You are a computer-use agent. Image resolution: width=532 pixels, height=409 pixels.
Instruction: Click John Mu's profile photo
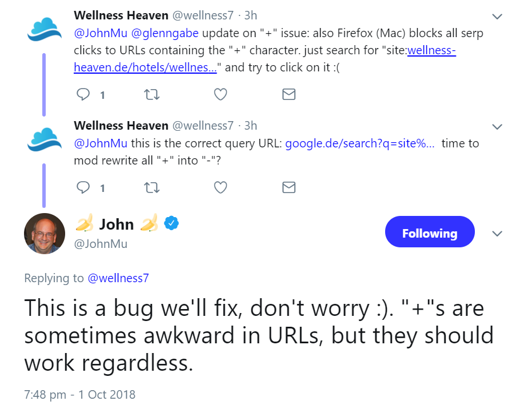coord(44,234)
